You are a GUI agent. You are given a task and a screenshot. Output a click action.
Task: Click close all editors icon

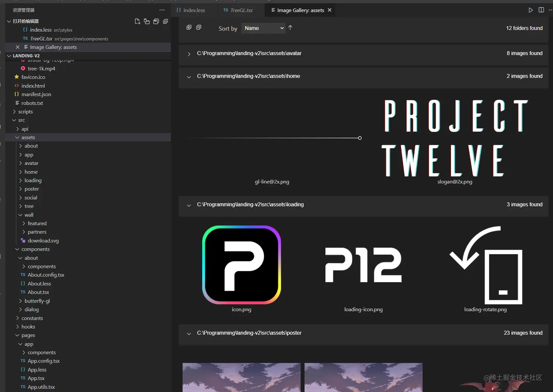(x=165, y=22)
